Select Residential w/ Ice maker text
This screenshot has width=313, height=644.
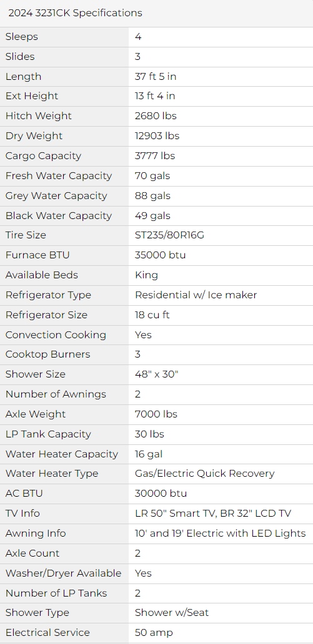coord(196,295)
